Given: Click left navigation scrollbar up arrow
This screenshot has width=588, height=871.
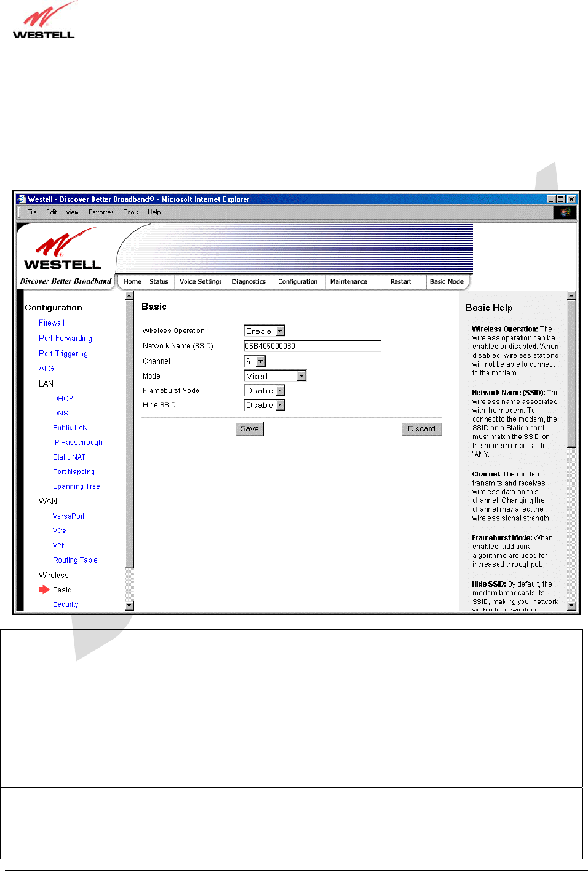Looking at the screenshot, I should tap(129, 295).
